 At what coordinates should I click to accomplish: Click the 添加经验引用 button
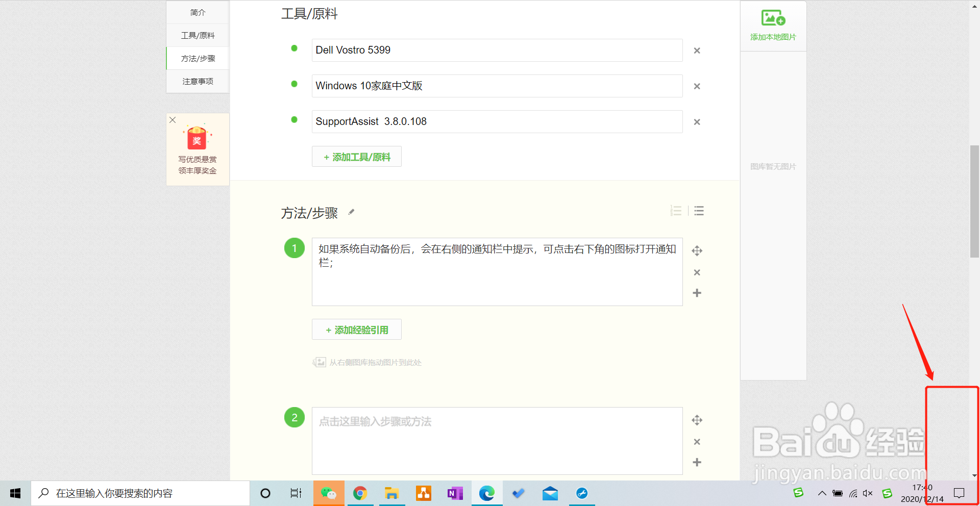[x=357, y=330]
